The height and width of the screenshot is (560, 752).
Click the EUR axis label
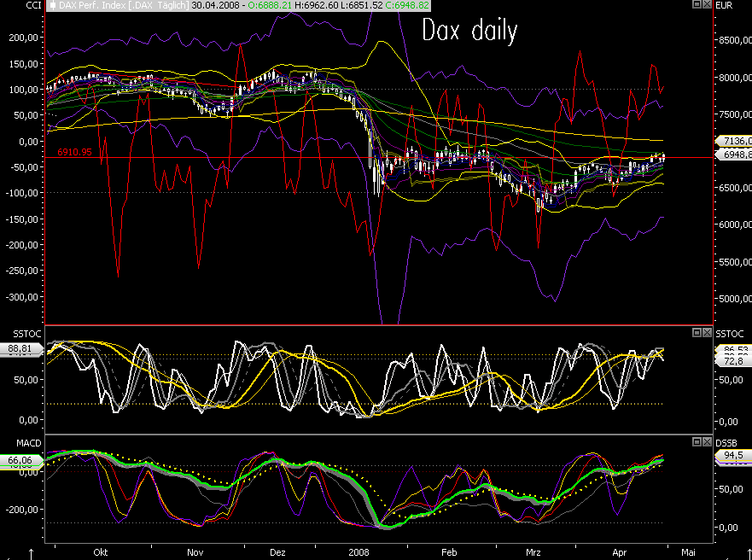tap(724, 5)
